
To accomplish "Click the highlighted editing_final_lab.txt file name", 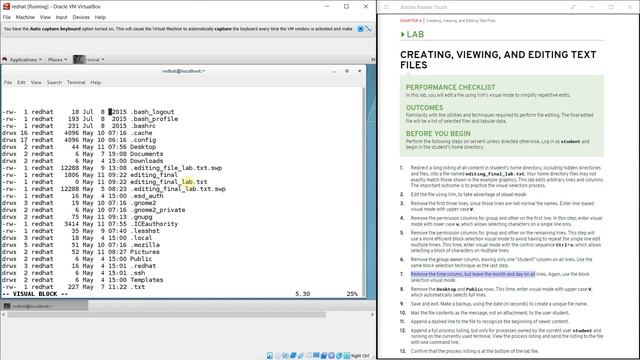I will click(x=169, y=182).
